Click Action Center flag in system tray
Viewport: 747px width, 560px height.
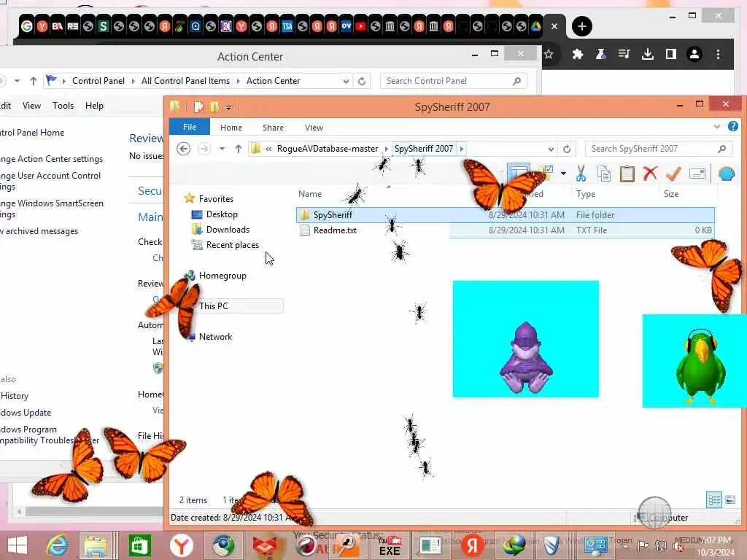pos(643,545)
